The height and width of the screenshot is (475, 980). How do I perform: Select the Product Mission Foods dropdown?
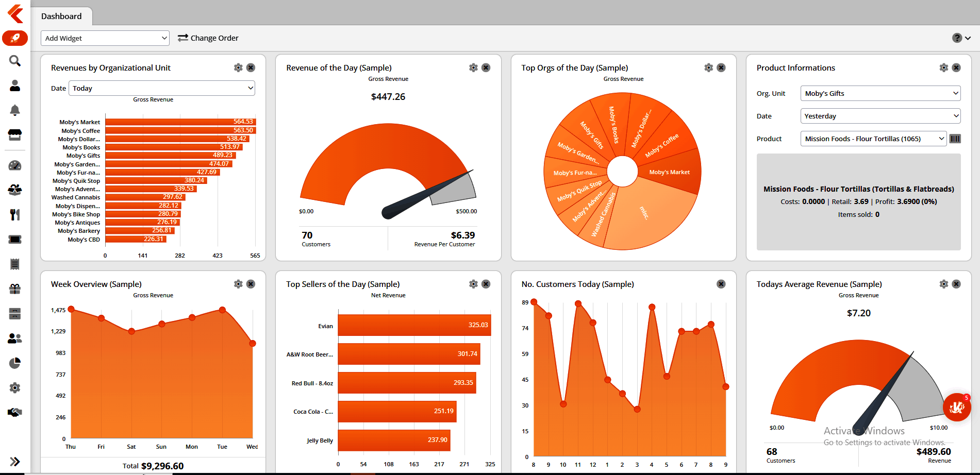(x=873, y=139)
